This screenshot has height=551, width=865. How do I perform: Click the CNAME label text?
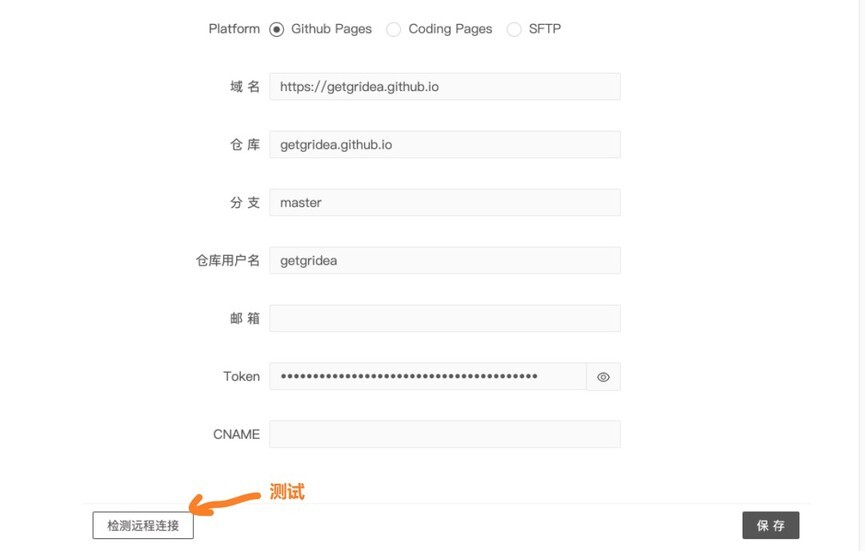click(236, 435)
